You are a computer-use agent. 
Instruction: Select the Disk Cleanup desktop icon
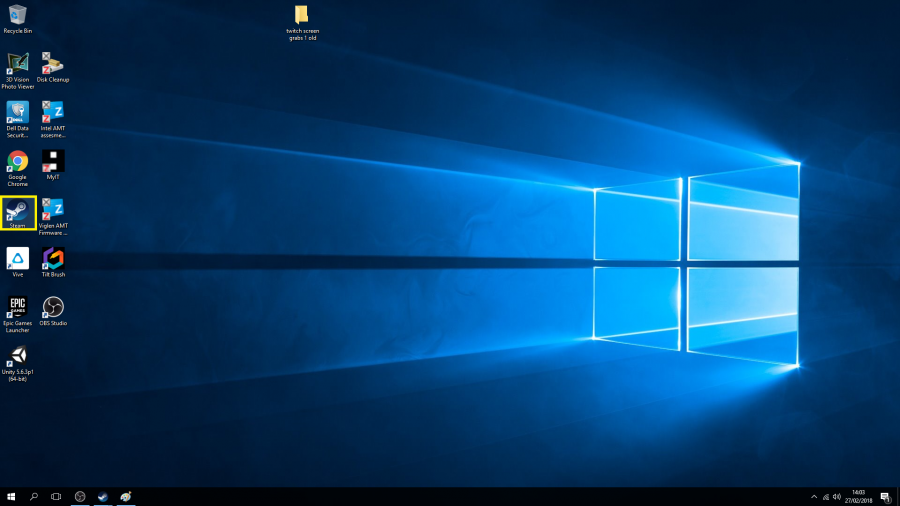[x=53, y=68]
